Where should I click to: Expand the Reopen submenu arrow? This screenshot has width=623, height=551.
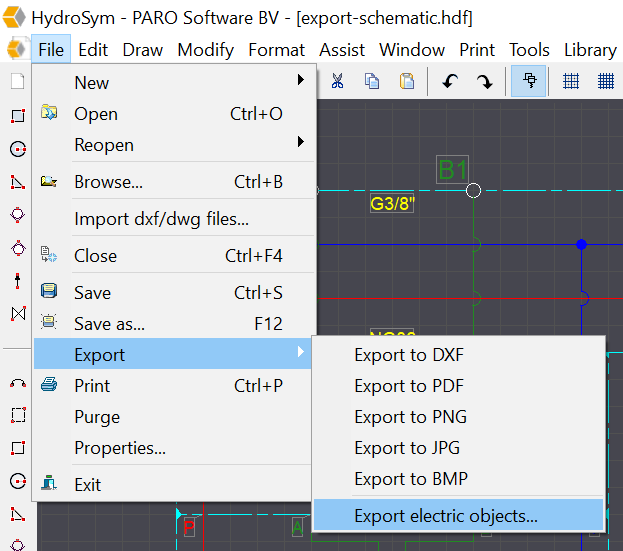301,141
